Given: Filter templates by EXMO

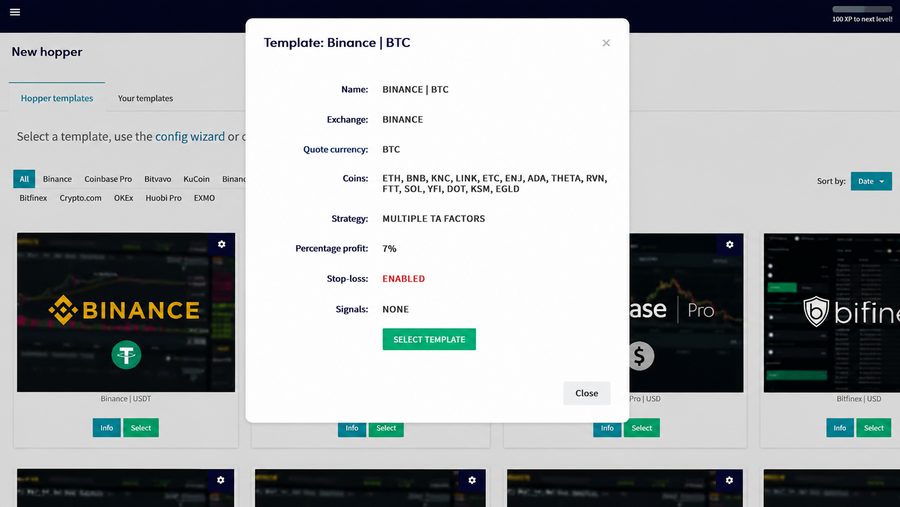Looking at the screenshot, I should [x=204, y=198].
